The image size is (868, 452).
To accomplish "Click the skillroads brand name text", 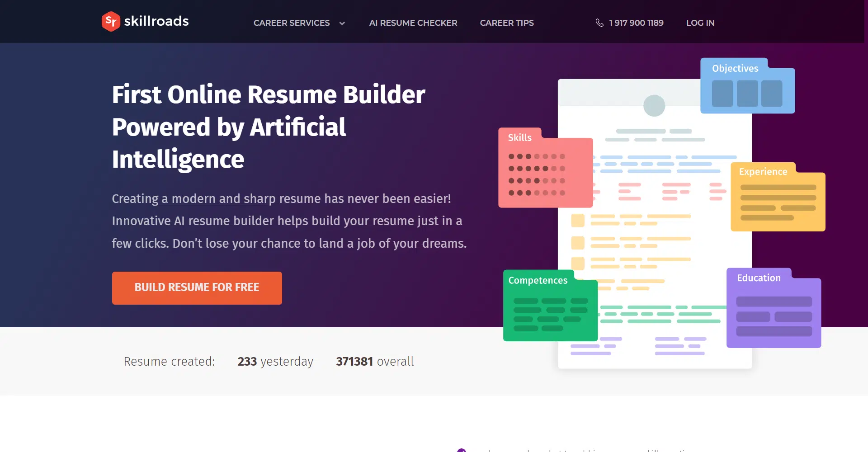I will tap(156, 21).
